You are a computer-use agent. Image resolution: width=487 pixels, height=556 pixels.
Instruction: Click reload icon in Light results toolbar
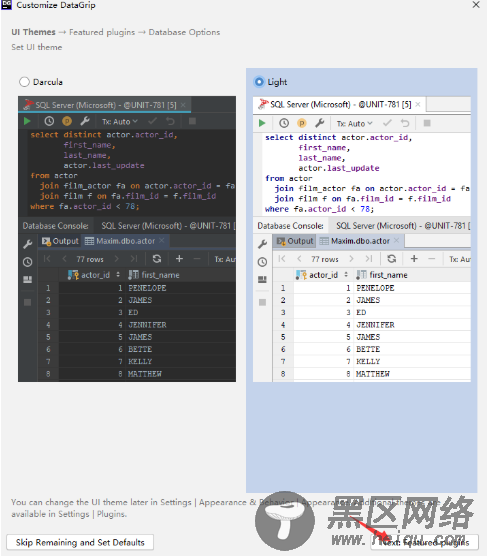[392, 258]
